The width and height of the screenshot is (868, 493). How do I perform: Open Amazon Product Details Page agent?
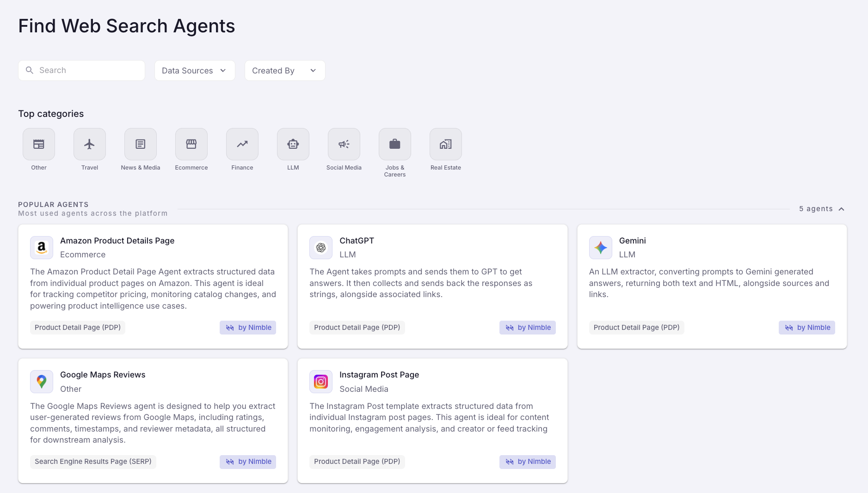click(x=117, y=241)
